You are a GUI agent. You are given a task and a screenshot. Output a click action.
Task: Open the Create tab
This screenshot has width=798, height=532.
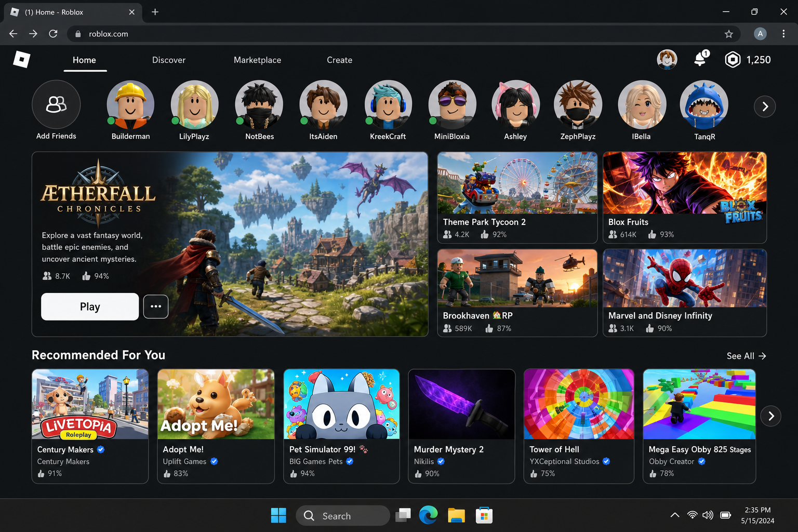[x=339, y=60]
